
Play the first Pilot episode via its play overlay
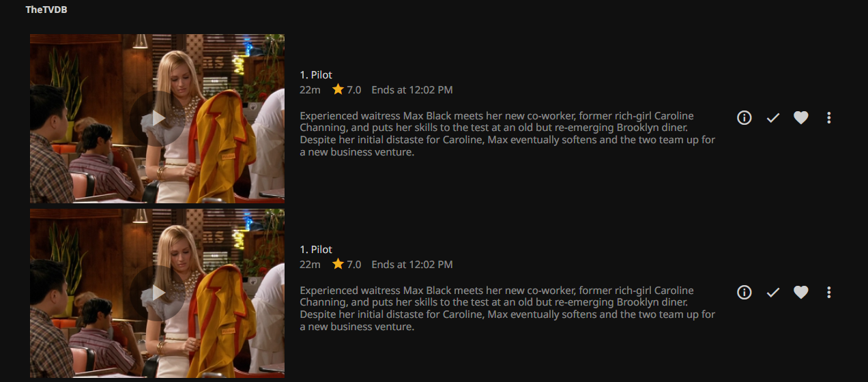158,118
